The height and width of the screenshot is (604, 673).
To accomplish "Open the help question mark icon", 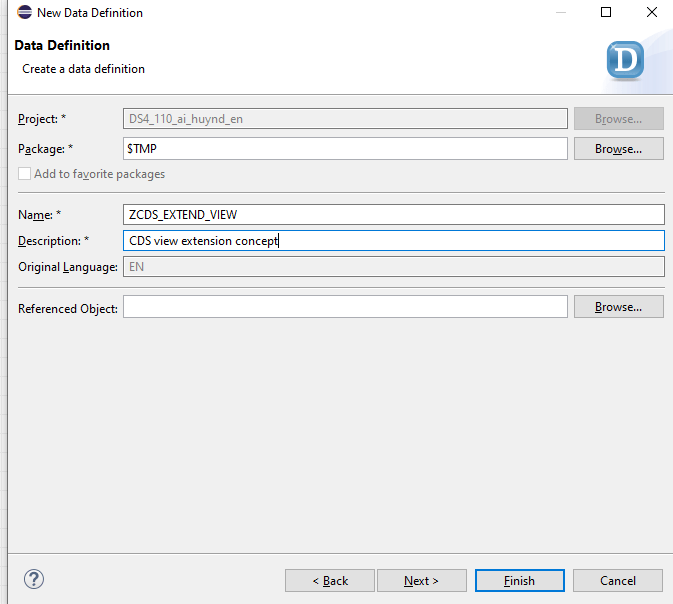I will (x=34, y=580).
